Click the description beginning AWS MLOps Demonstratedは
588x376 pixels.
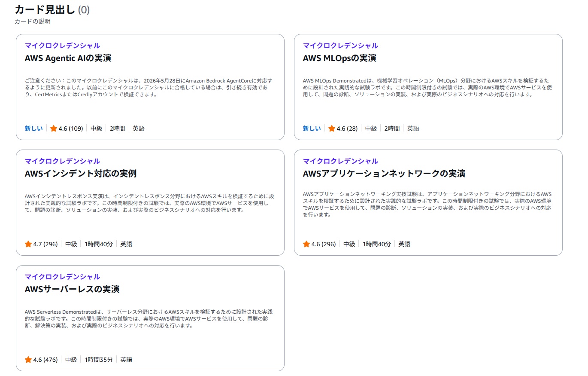click(x=427, y=88)
